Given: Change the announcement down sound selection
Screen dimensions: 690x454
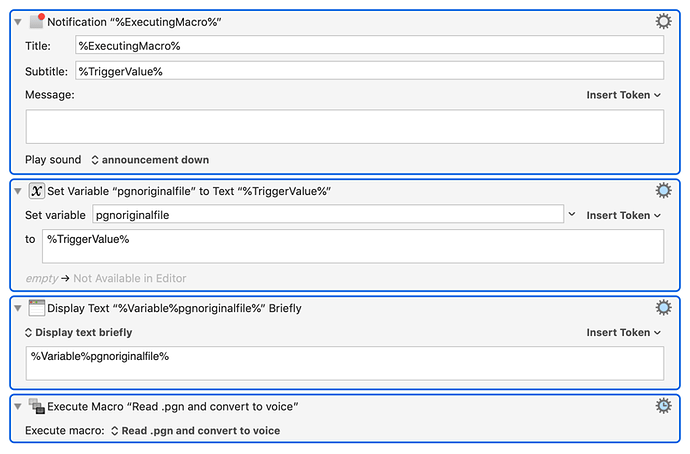Looking at the screenshot, I should 150,160.
